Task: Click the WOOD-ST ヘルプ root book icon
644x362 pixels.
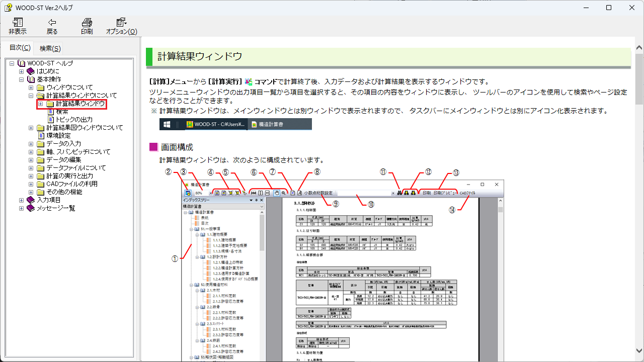Action: point(21,63)
